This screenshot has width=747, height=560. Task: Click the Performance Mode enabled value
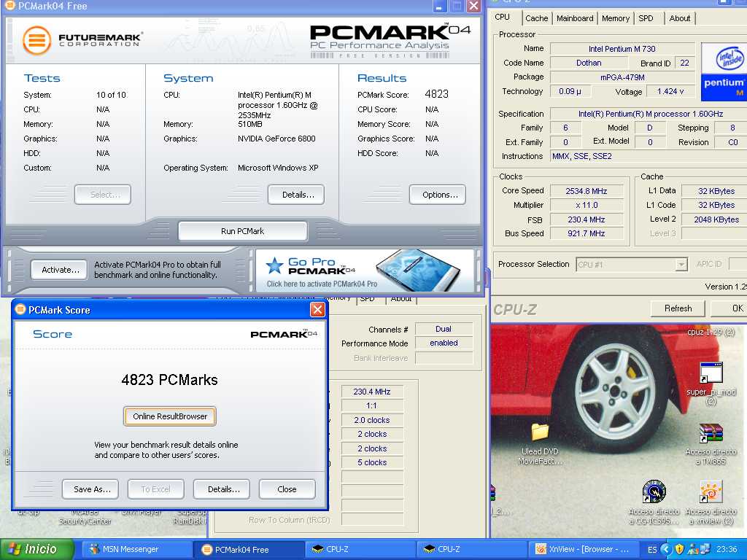[x=443, y=343]
